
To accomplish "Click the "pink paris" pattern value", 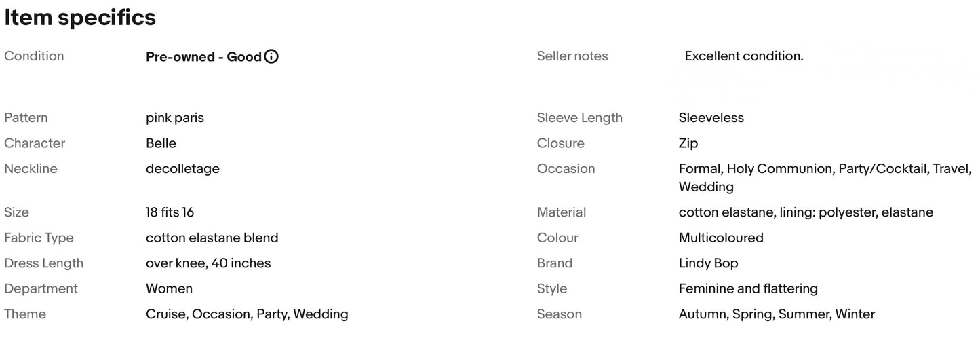I will pyautogui.click(x=175, y=118).
